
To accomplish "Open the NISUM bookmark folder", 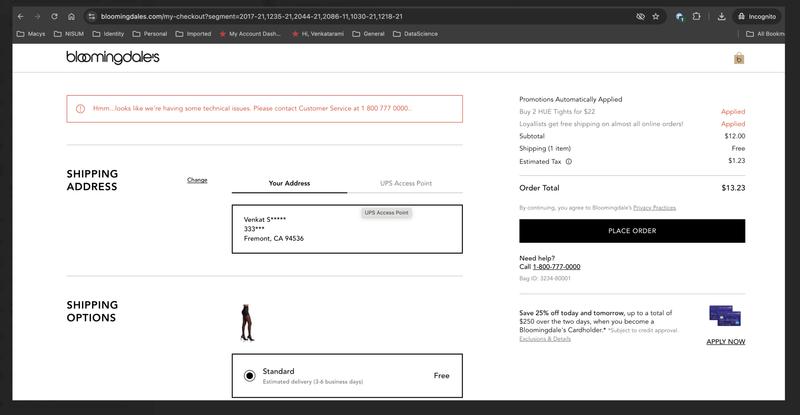I will pyautogui.click(x=69, y=34).
